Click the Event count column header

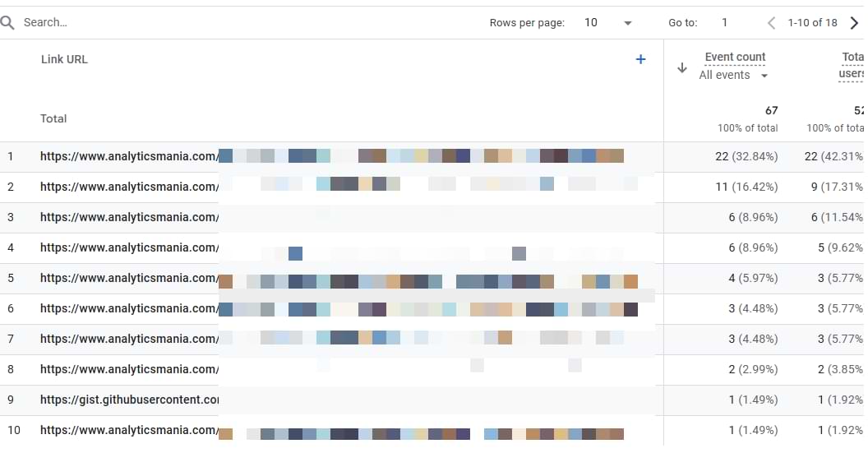click(x=735, y=57)
